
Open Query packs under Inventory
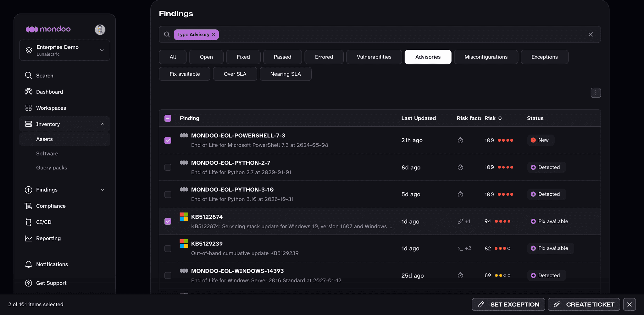(52, 168)
